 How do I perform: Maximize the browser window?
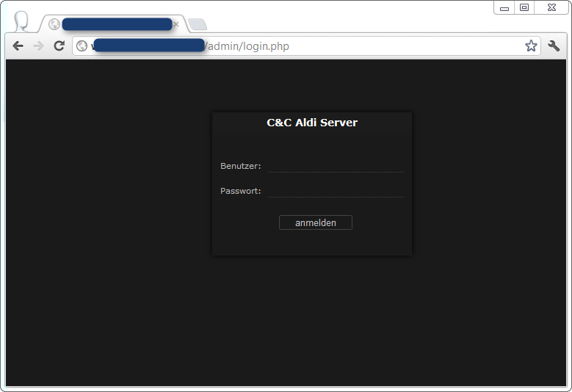[524, 7]
